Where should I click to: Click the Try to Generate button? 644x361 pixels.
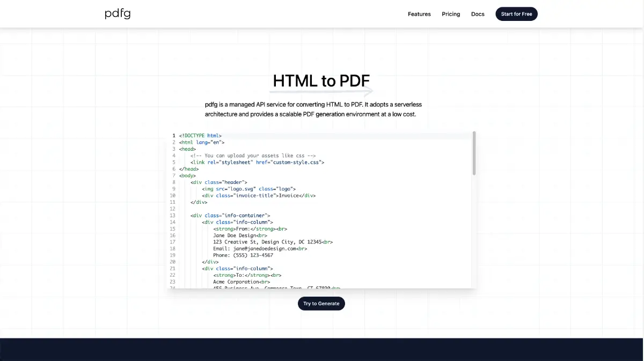coord(321,304)
